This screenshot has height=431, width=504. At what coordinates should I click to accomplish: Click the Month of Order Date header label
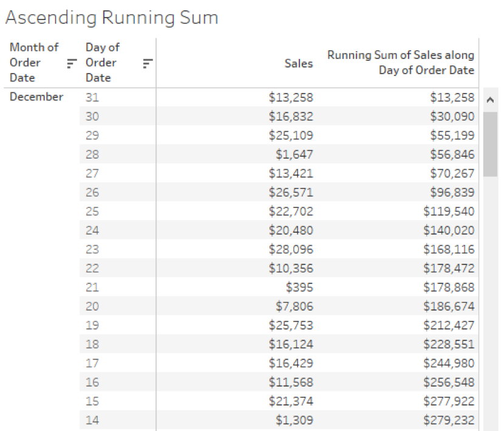point(34,62)
